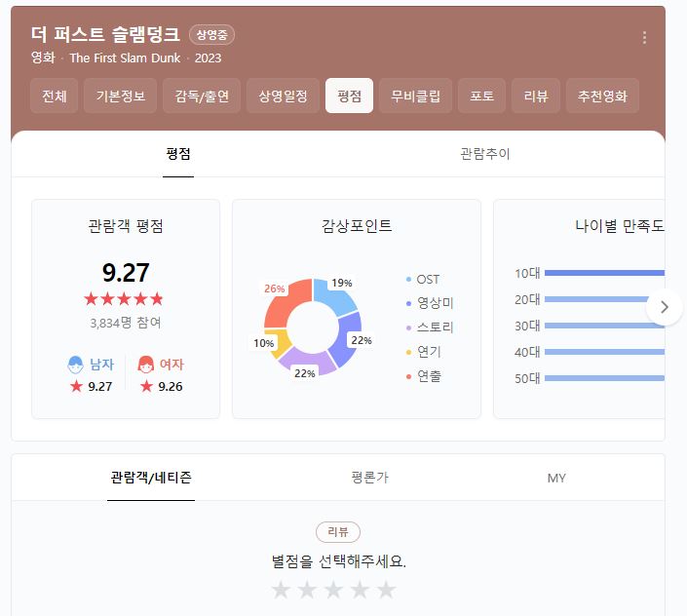Image resolution: width=687 pixels, height=616 pixels.
Task: Click the 리뷰 pill label above stars
Action: tap(338, 532)
